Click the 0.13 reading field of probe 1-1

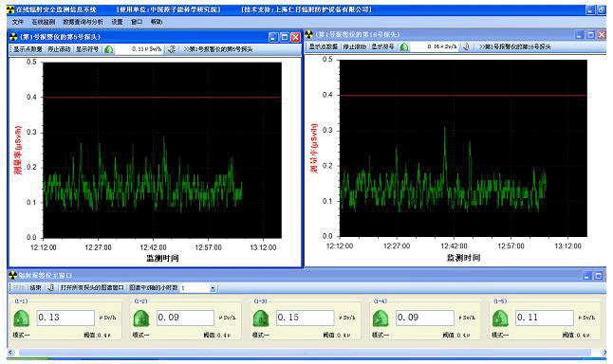pos(65,318)
